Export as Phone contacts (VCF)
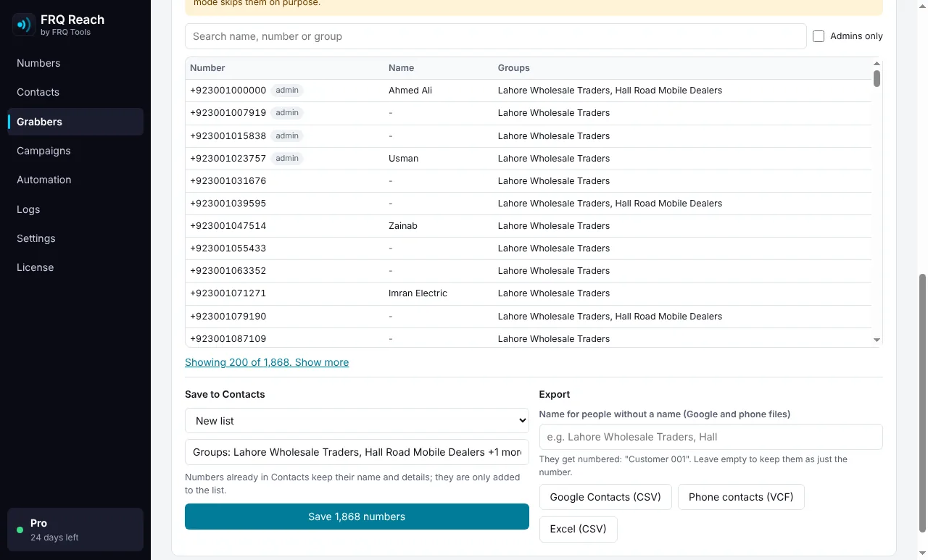The image size is (928, 560). tap(741, 497)
